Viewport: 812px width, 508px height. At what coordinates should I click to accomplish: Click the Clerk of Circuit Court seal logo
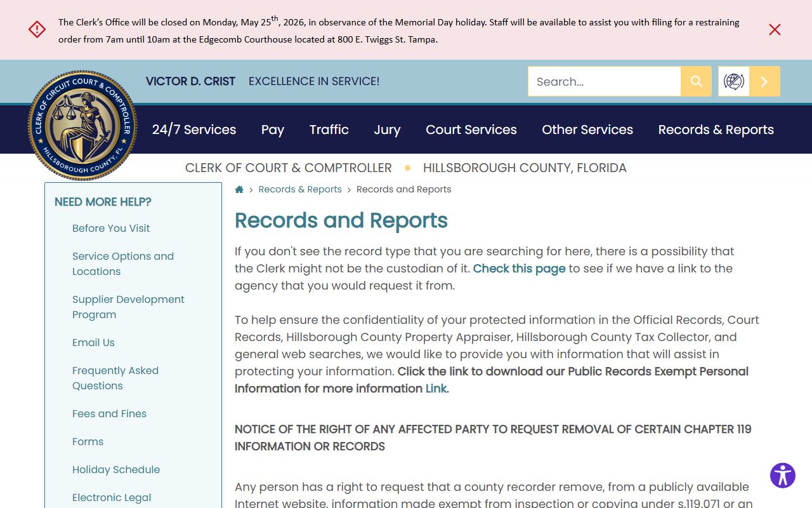(x=82, y=125)
